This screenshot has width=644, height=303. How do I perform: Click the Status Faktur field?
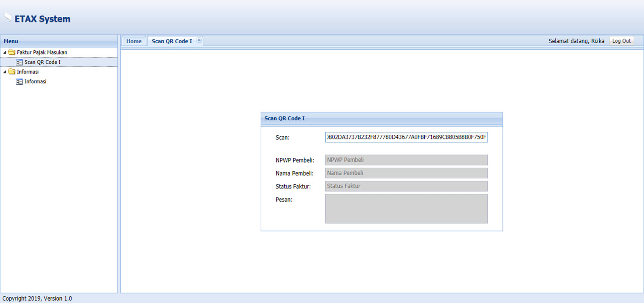[406, 186]
